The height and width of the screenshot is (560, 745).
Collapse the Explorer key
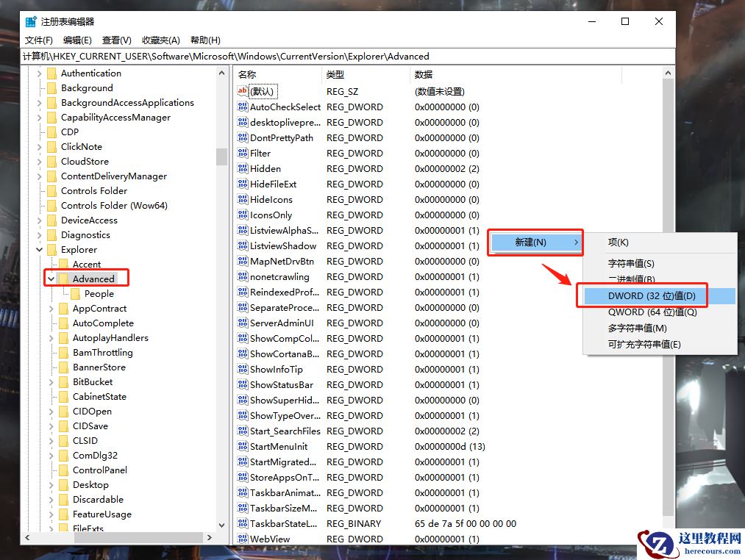(40, 249)
